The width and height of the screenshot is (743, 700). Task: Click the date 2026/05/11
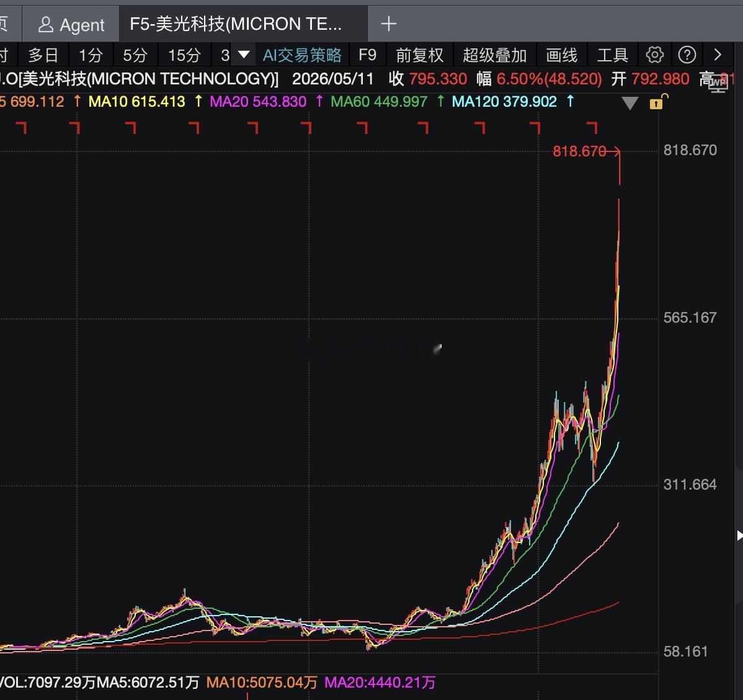coord(333,79)
